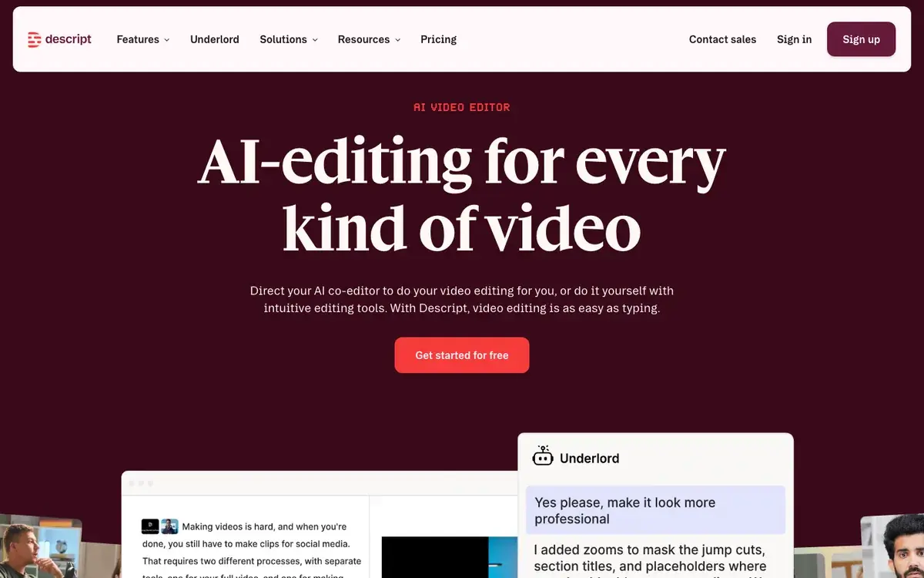
Task: Click the Sign up button
Action: pos(861,39)
